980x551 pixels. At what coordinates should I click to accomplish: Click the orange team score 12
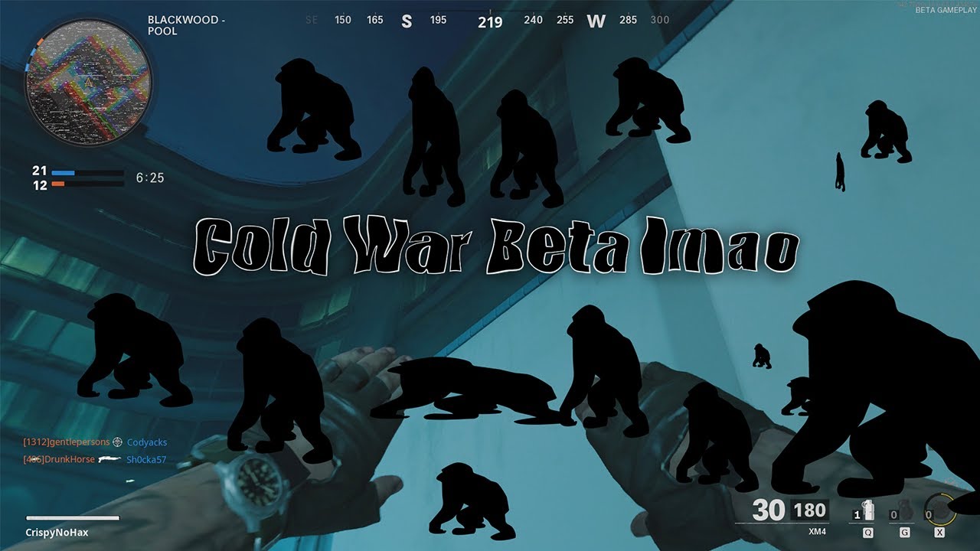point(40,184)
